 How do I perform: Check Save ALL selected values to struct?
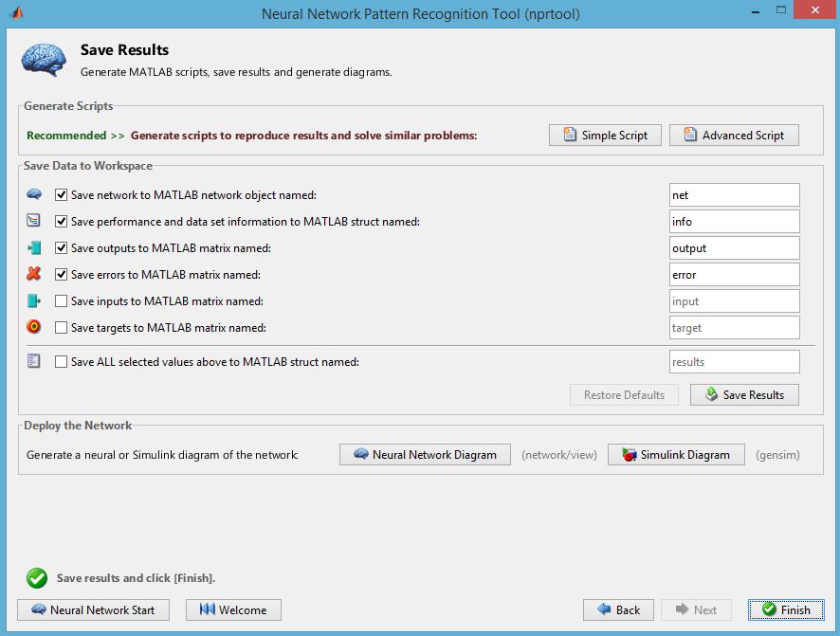pos(61,362)
